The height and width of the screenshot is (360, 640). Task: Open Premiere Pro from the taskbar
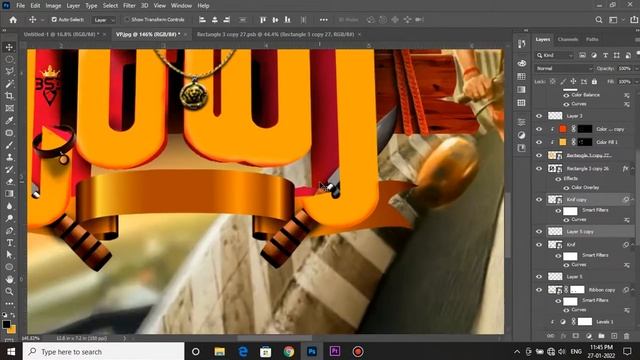click(335, 351)
